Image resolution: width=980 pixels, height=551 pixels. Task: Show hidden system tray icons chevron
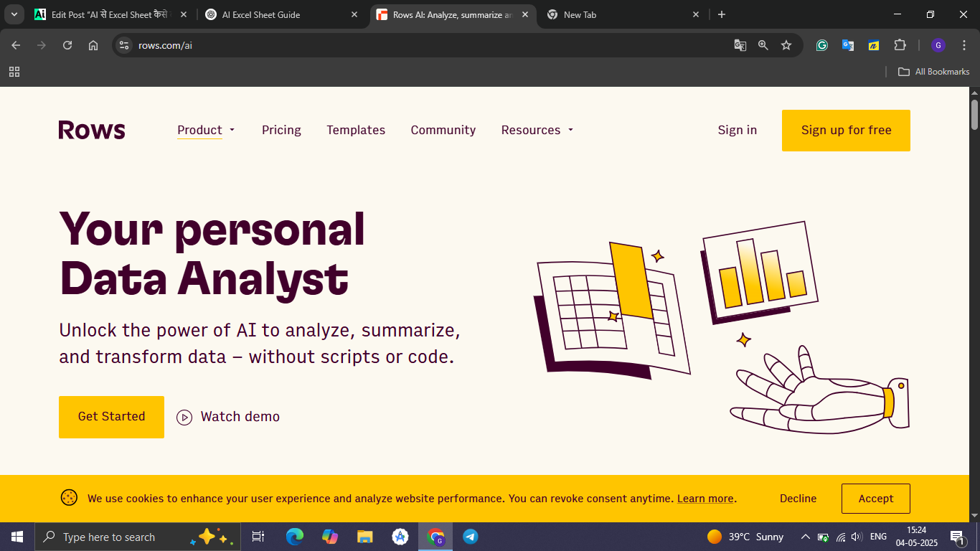[806, 537]
